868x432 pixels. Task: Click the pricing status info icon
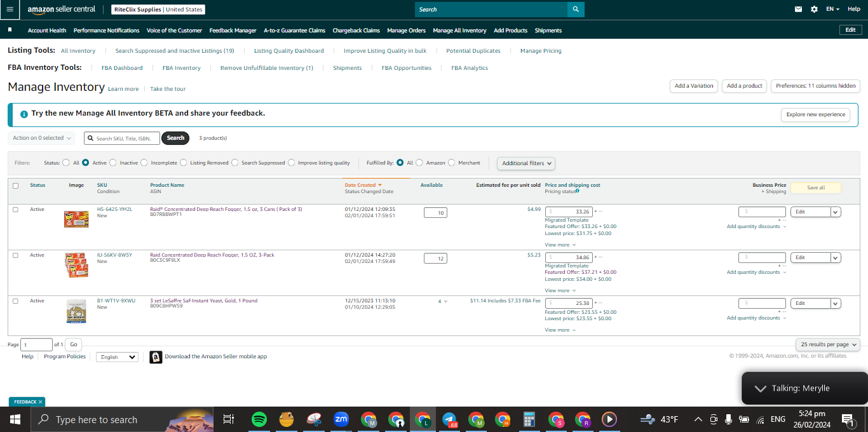tap(577, 191)
